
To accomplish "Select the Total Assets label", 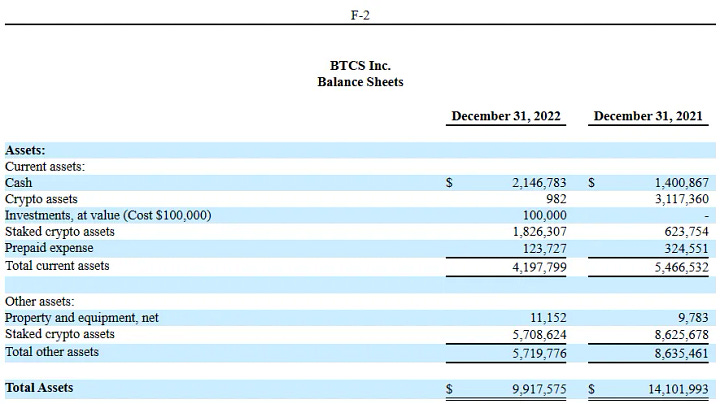I will tap(39, 387).
